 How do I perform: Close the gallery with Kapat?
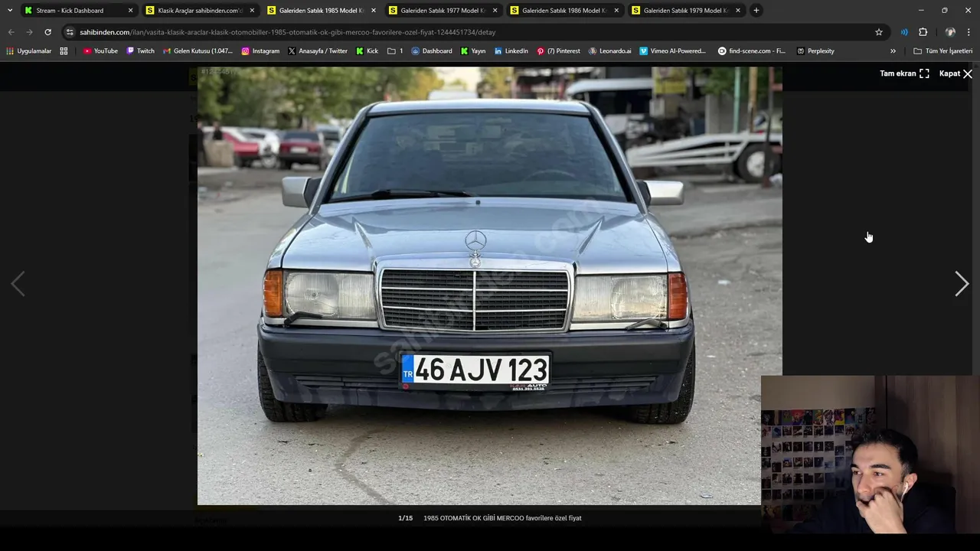955,73
